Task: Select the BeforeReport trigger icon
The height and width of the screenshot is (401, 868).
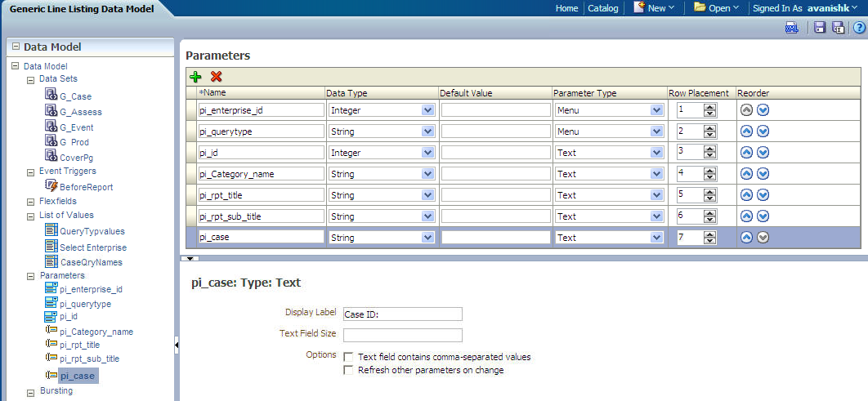Action: (x=51, y=185)
